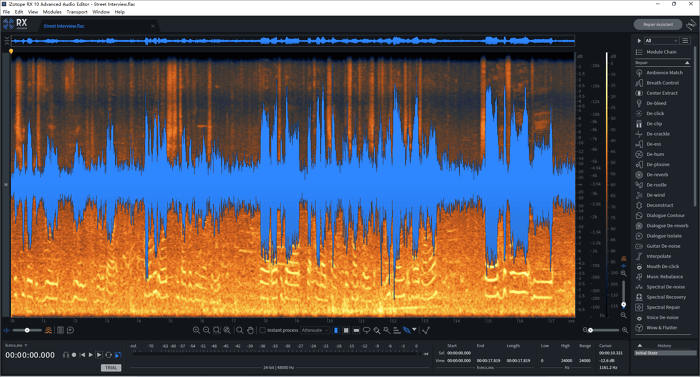Viewport: 700px width, 377px height.
Task: Launch the Repair Assistant
Action: click(658, 25)
